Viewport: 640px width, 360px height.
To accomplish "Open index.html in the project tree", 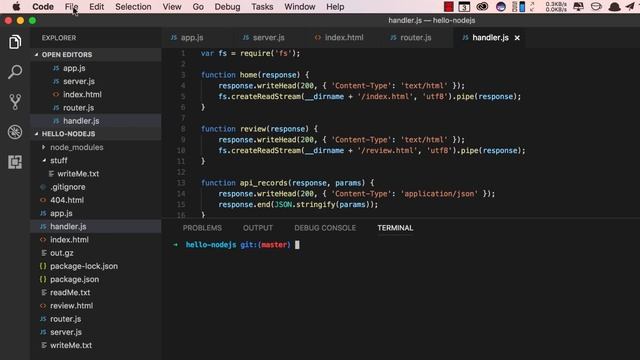I will (x=96, y=240).
